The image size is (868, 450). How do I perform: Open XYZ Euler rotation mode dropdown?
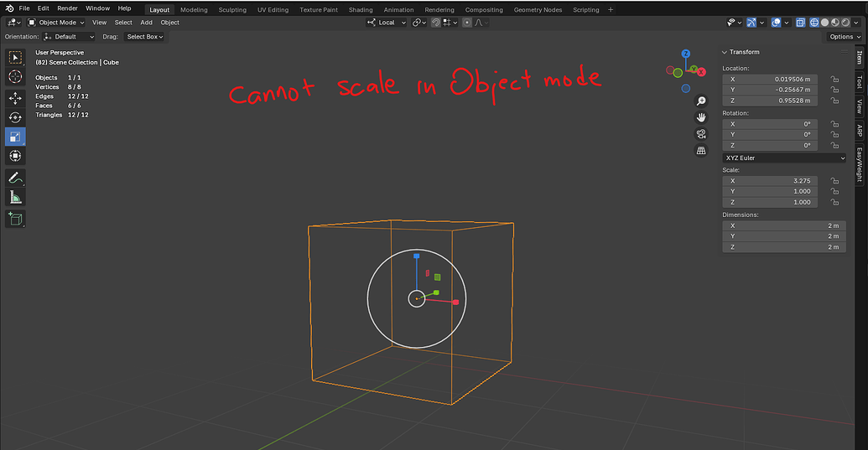[x=784, y=158]
